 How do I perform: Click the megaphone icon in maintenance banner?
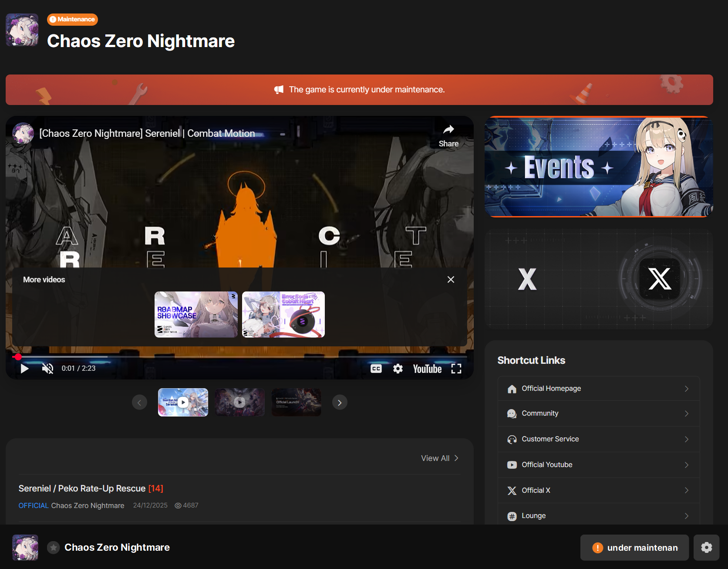[279, 89]
